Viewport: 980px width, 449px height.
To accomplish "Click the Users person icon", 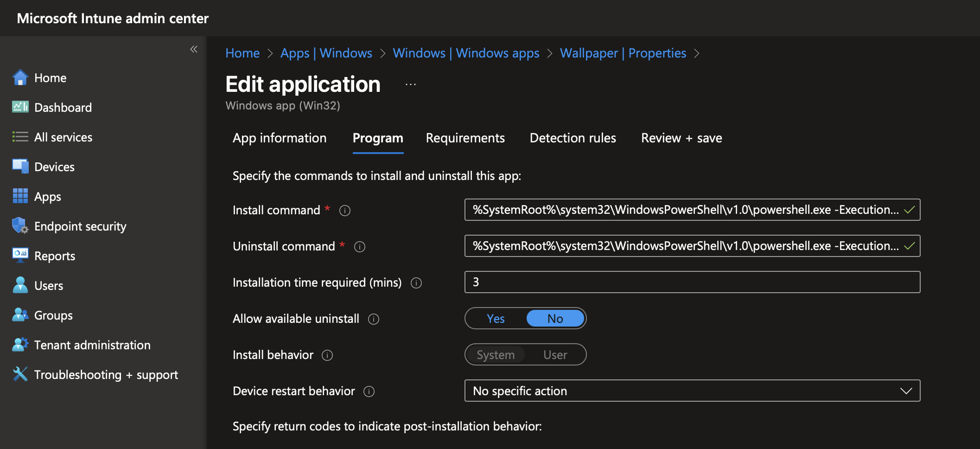I will (20, 285).
